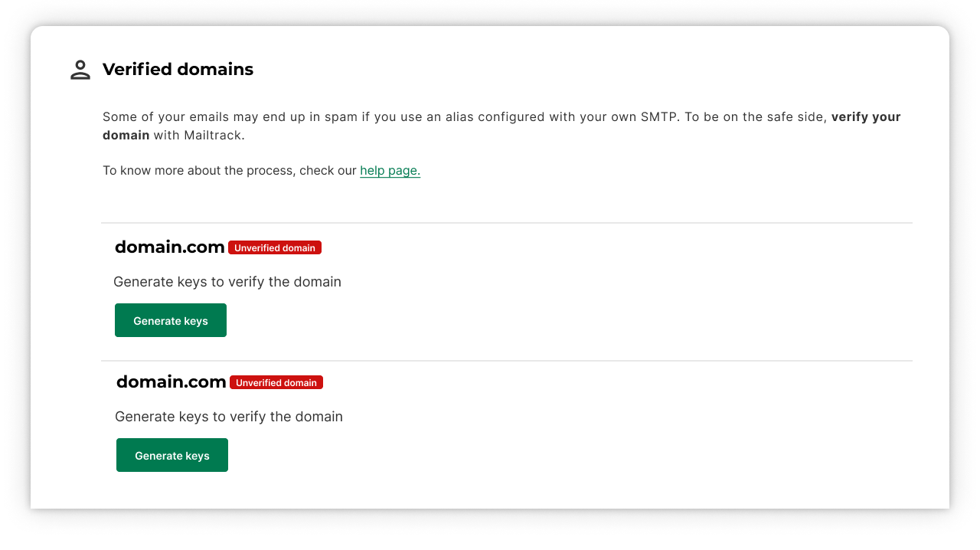Viewport: 980px width, 550px height.
Task: Click Generate keys for the second domain
Action: pos(172,455)
